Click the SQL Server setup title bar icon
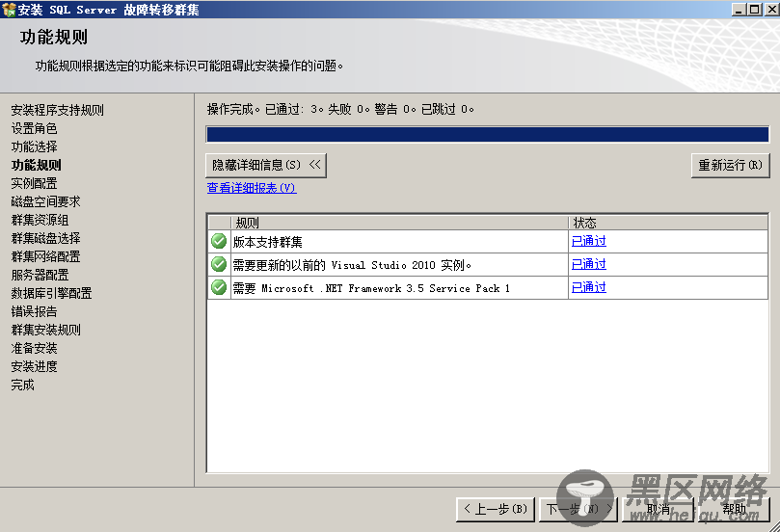The image size is (780, 532). pos(9,10)
